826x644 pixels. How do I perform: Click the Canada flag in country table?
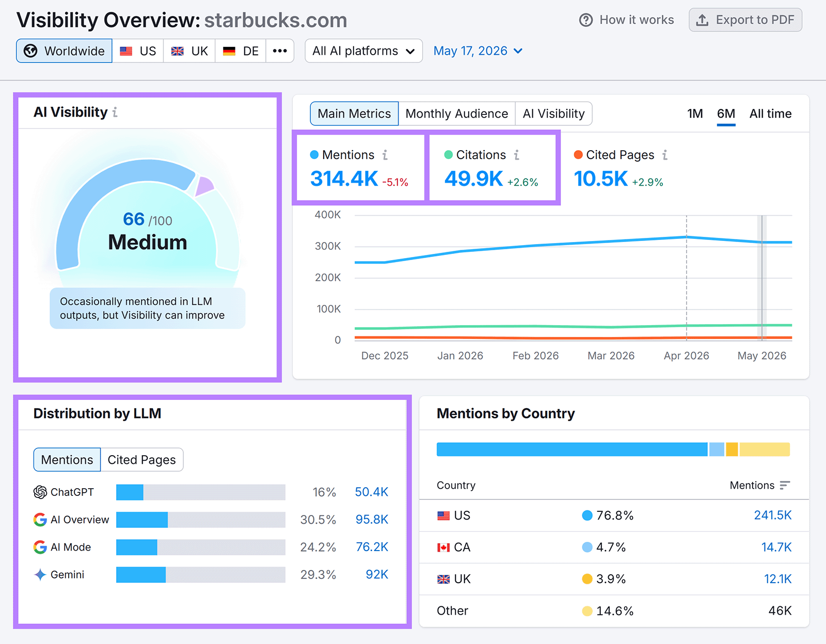click(443, 548)
